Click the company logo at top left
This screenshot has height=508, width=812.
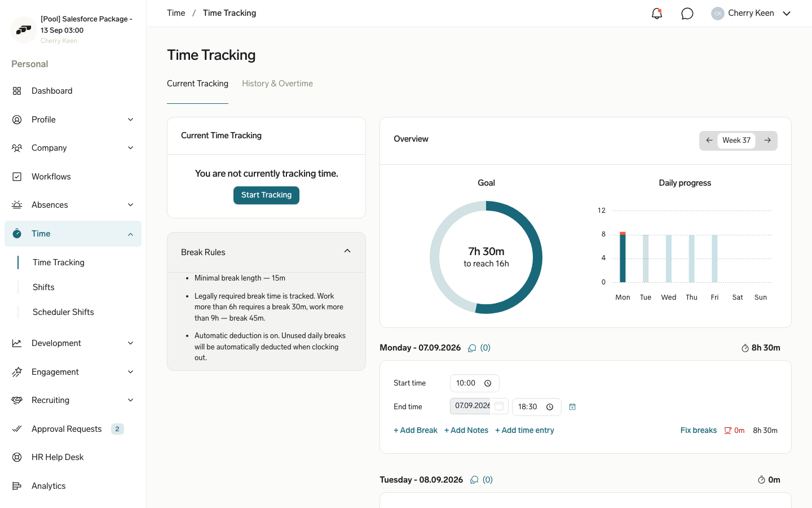click(x=24, y=29)
